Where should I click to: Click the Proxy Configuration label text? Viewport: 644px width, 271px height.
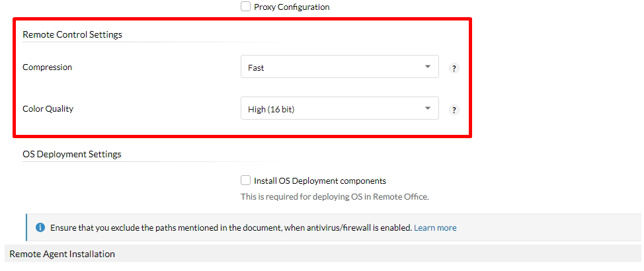coord(292,7)
